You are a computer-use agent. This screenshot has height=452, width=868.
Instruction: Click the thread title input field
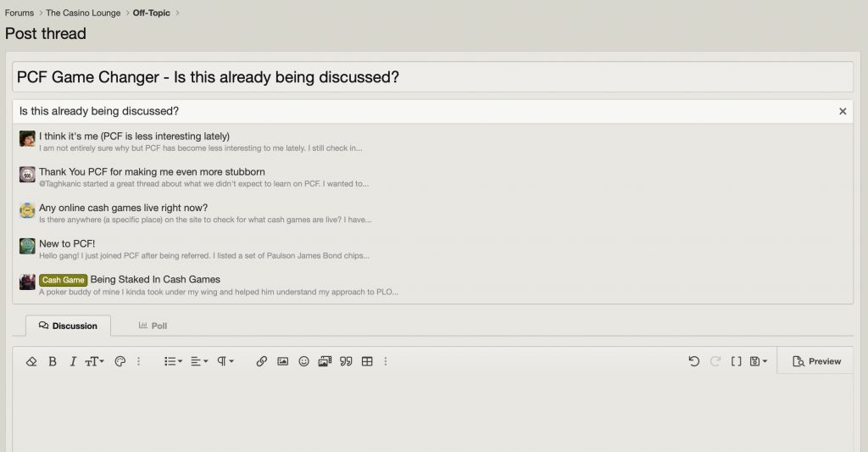[x=433, y=77]
